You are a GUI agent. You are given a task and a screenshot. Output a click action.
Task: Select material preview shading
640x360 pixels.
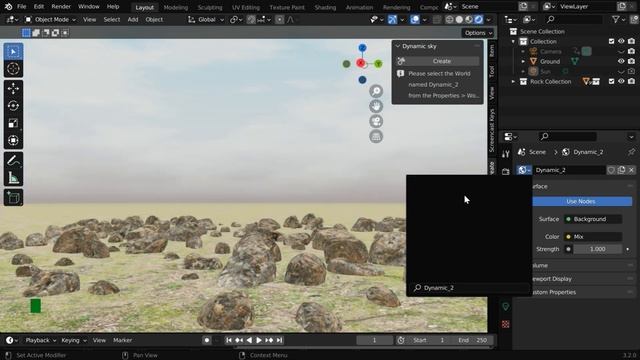click(x=469, y=20)
